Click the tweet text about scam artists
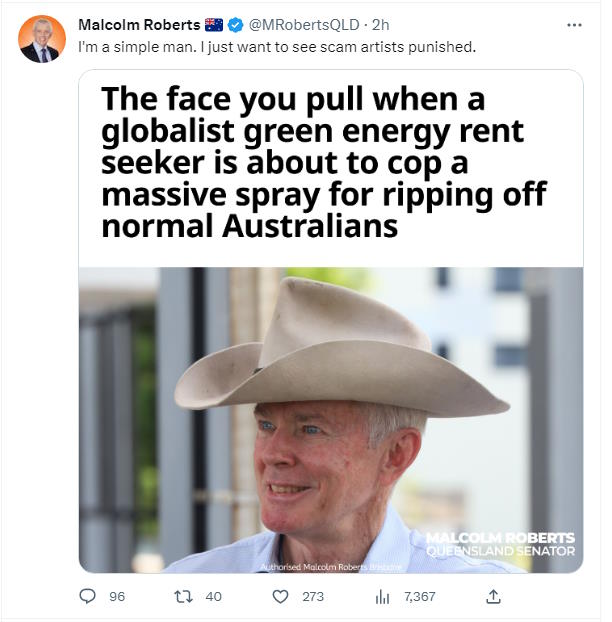The height and width of the screenshot is (622, 612). [x=277, y=47]
